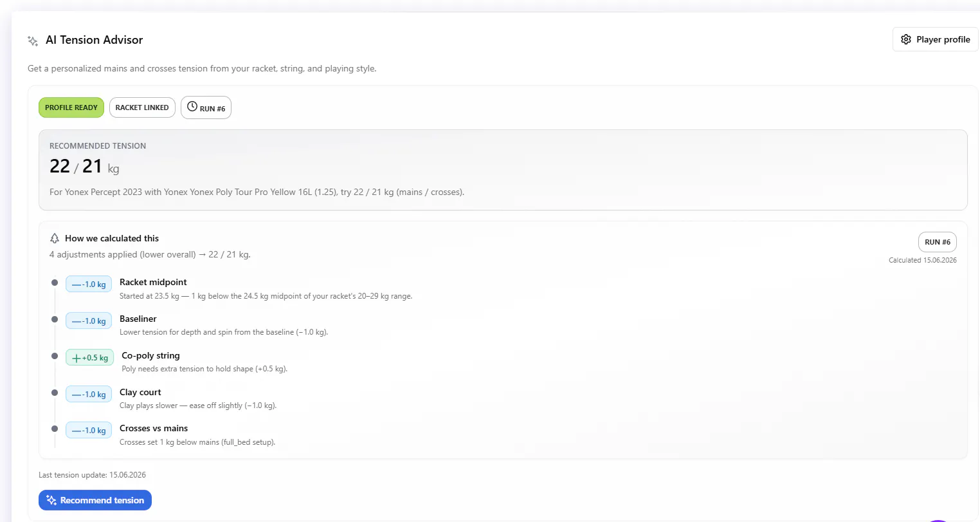This screenshot has height=522, width=980.
Task: Click the clock icon in the top RUN #6 badge
Action: pyautogui.click(x=192, y=107)
